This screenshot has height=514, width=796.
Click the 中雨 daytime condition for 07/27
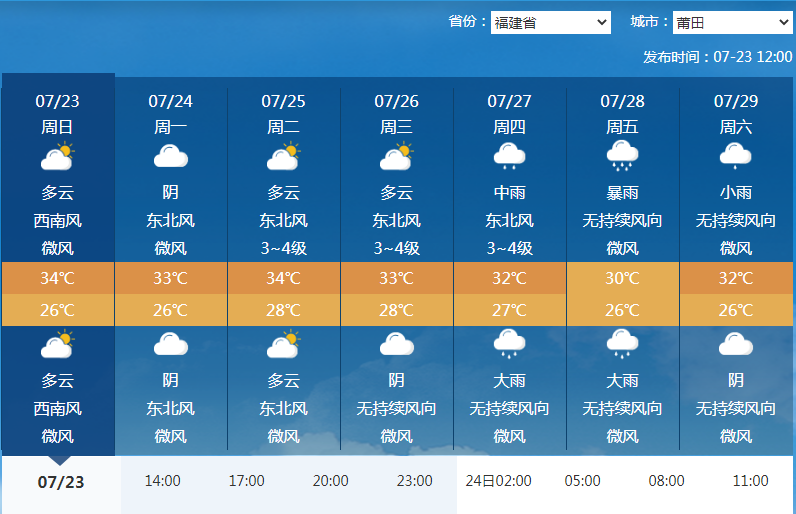click(x=509, y=193)
